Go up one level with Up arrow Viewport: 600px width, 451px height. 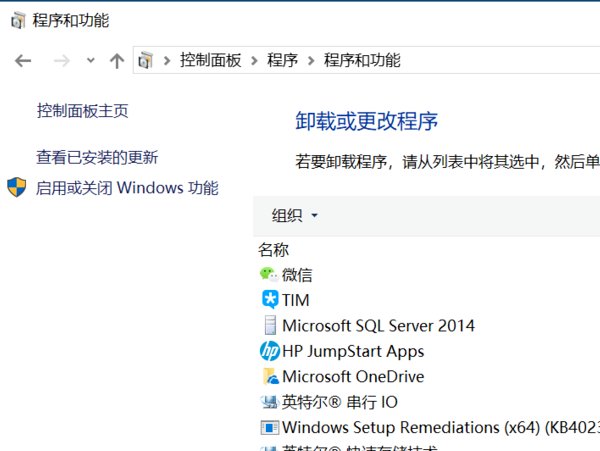117,60
